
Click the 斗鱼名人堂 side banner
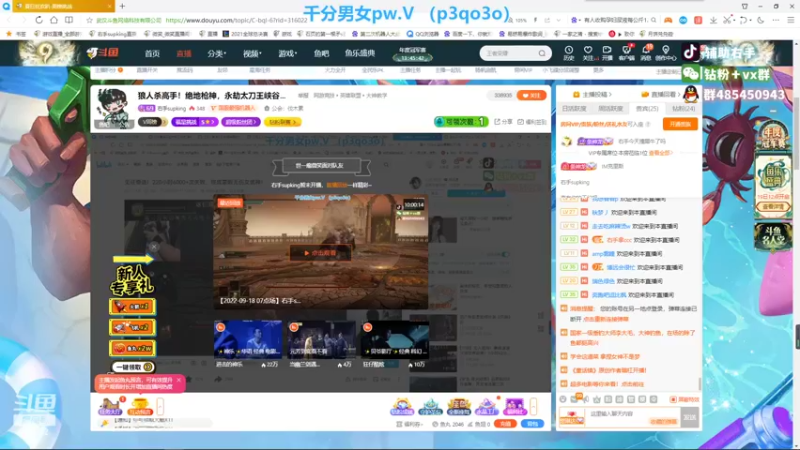point(773,237)
